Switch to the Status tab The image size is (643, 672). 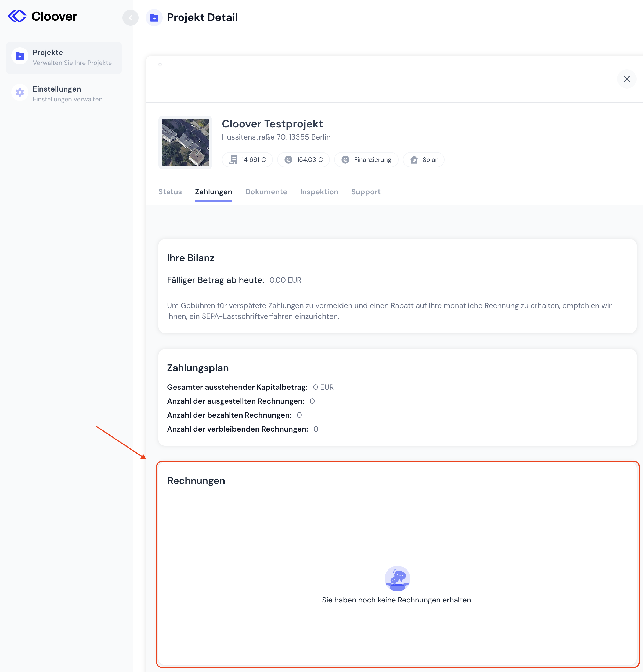[170, 192]
